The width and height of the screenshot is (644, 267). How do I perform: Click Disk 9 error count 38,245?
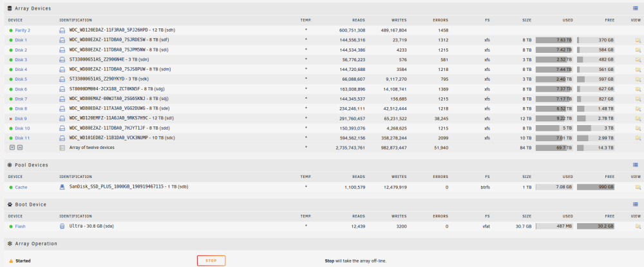[440, 119]
